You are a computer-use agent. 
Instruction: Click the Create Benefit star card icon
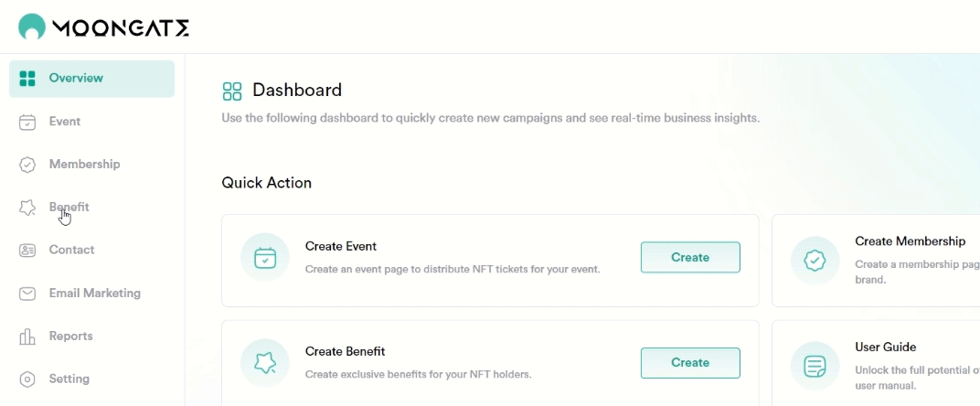point(265,363)
